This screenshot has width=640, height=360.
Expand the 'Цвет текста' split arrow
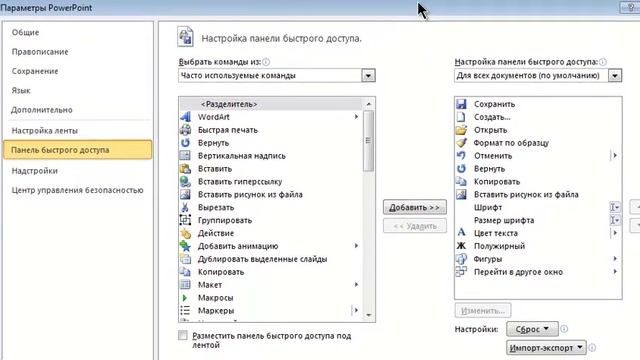pos(615,233)
